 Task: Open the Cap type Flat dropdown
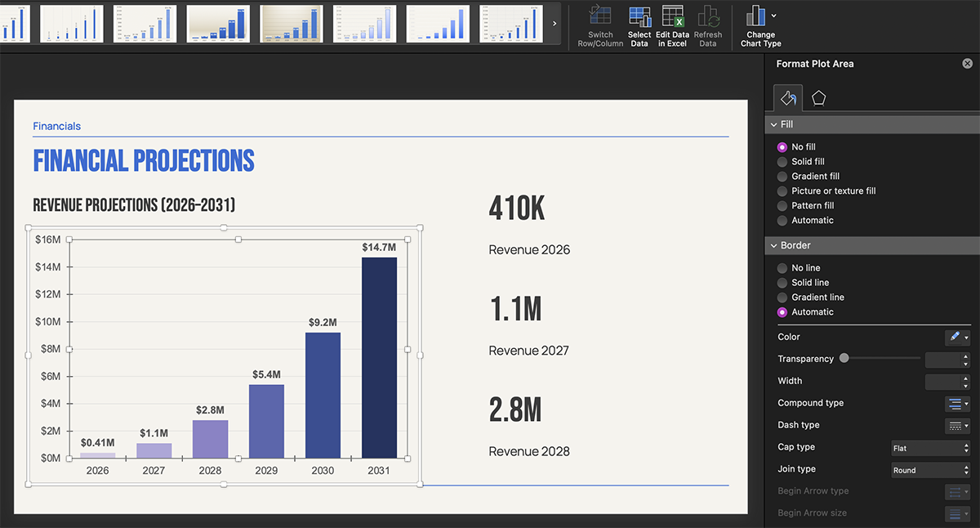(930, 448)
